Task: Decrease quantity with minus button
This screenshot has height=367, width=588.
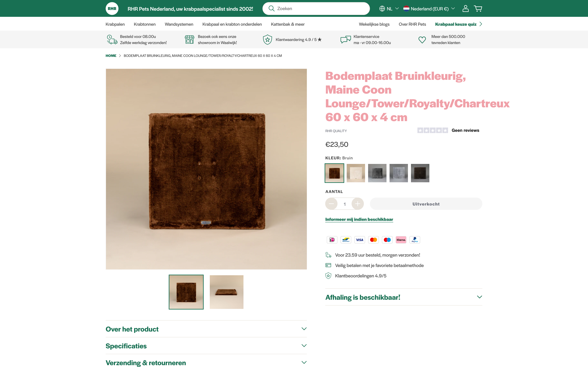Action: [331, 204]
